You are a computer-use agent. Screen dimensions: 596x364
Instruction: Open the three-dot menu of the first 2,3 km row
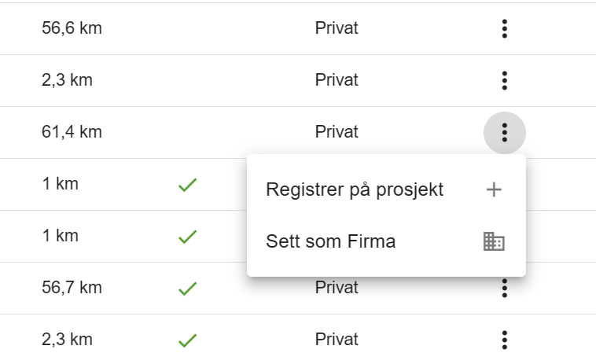point(504,80)
